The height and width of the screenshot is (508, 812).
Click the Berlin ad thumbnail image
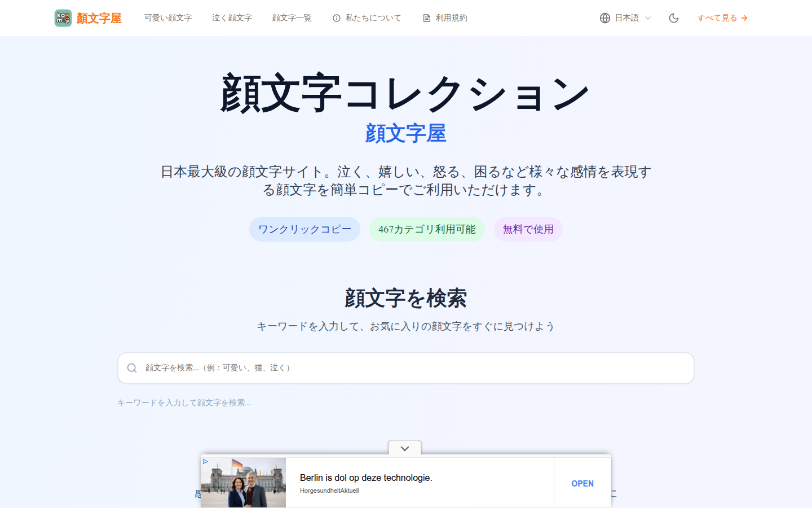click(243, 483)
